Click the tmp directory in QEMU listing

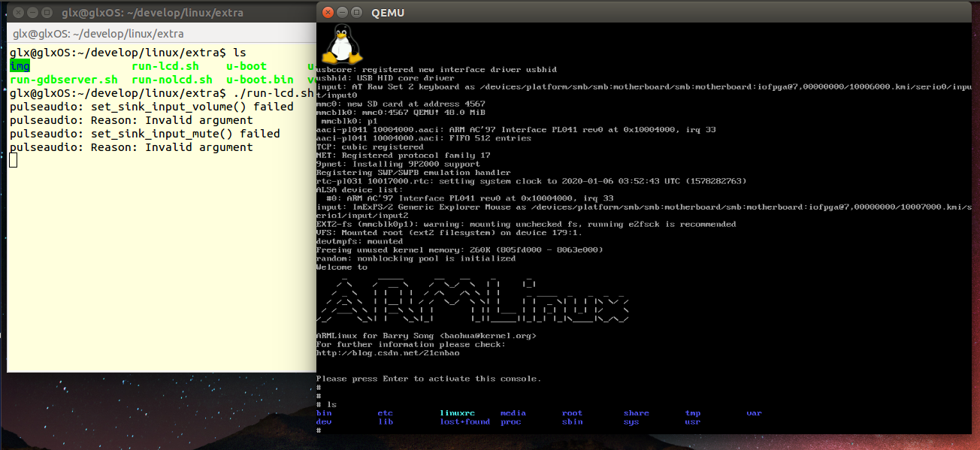pos(693,413)
